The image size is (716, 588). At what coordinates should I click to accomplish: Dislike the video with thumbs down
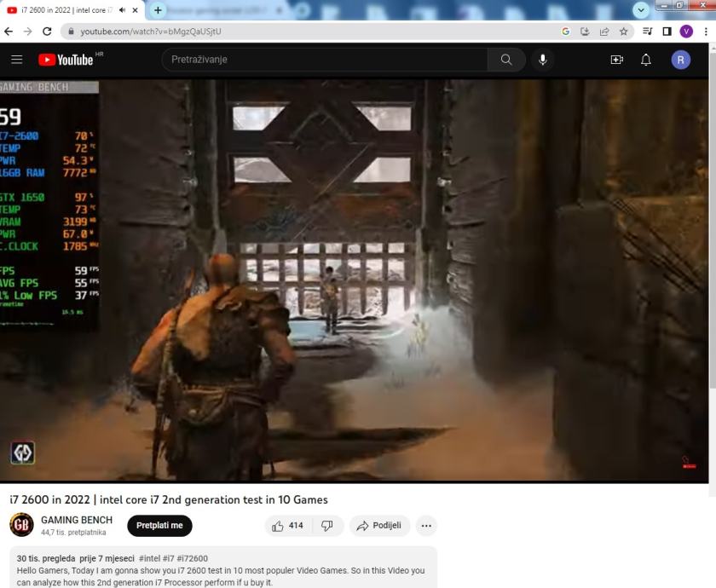click(327, 526)
